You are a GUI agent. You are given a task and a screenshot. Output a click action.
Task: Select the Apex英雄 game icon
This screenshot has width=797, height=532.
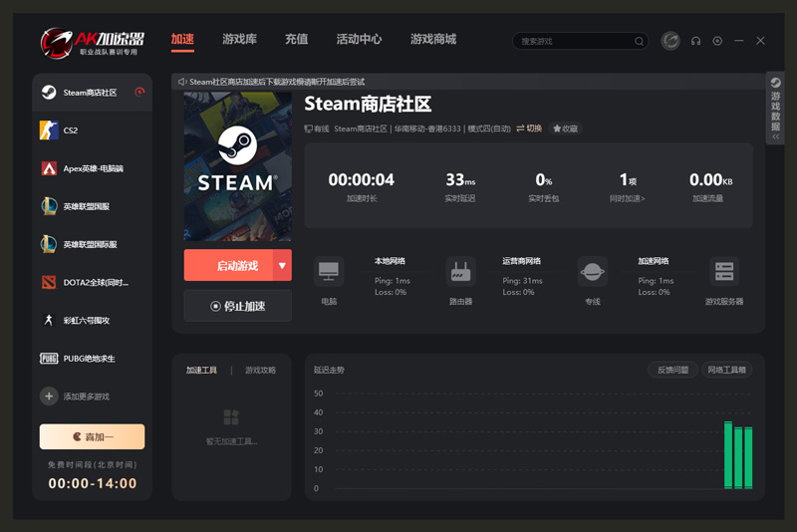pos(49,168)
